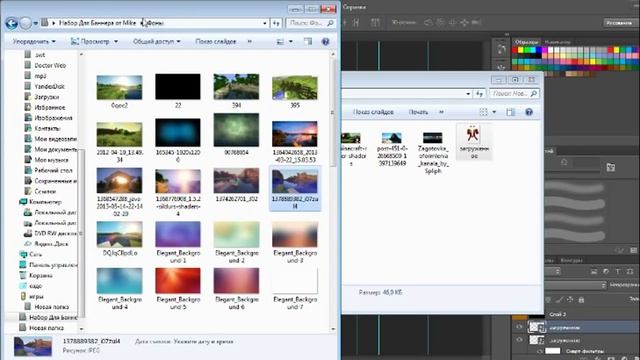Click Показ слайдов in left Explorer

pos(216,42)
